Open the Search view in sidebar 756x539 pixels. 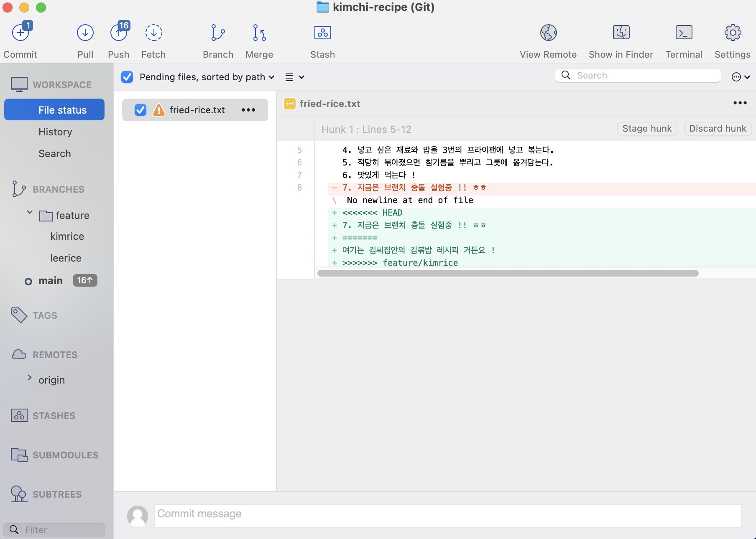click(55, 154)
